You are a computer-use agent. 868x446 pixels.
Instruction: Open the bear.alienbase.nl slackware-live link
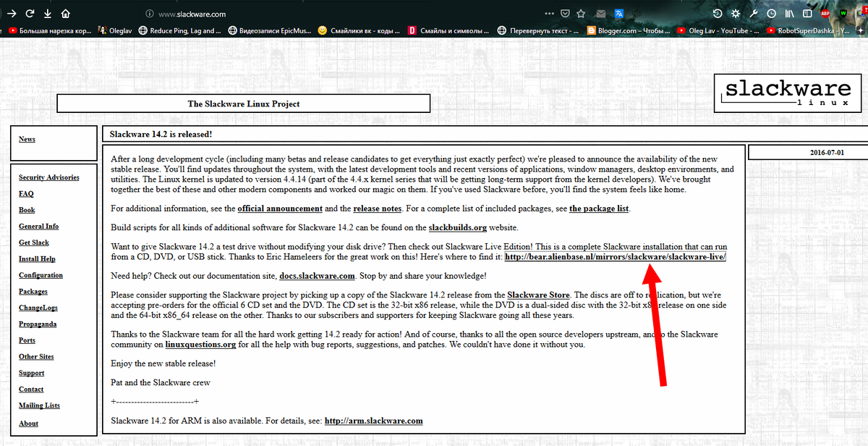coord(616,257)
